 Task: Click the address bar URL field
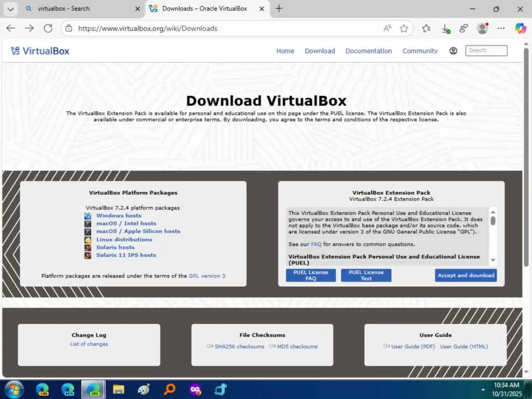pyautogui.click(x=228, y=29)
